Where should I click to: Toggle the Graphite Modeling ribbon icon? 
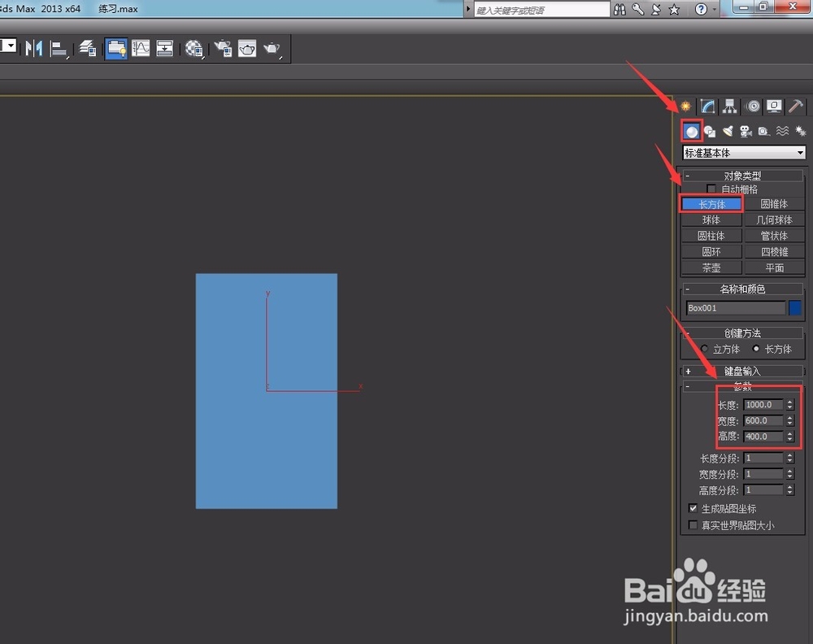pyautogui.click(x=116, y=49)
